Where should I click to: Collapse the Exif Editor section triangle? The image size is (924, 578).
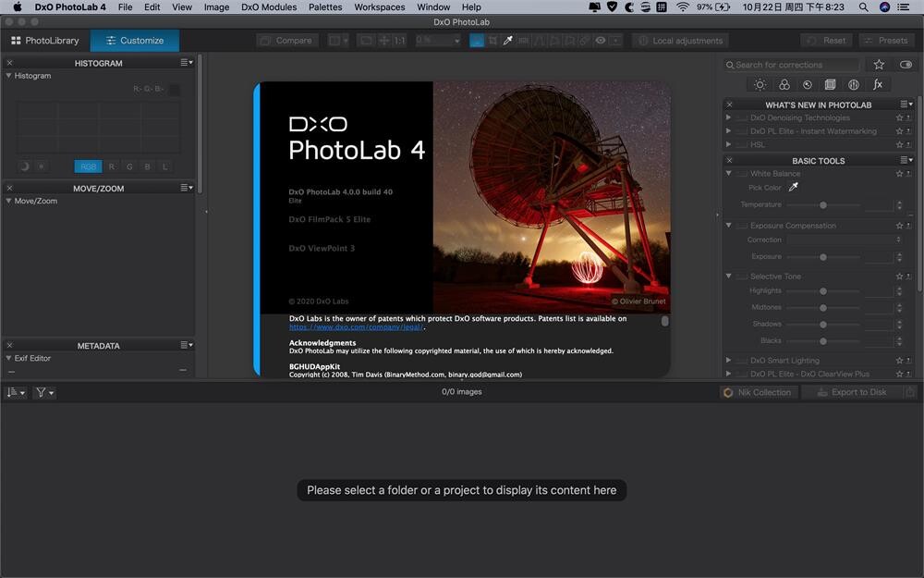point(9,358)
